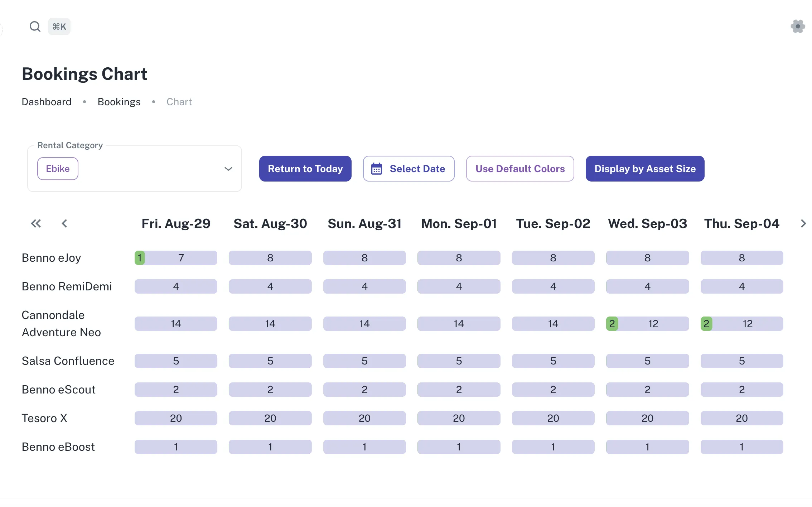The width and height of the screenshot is (812, 507).
Task: Open the search with the magnifier icon
Action: (x=35, y=26)
